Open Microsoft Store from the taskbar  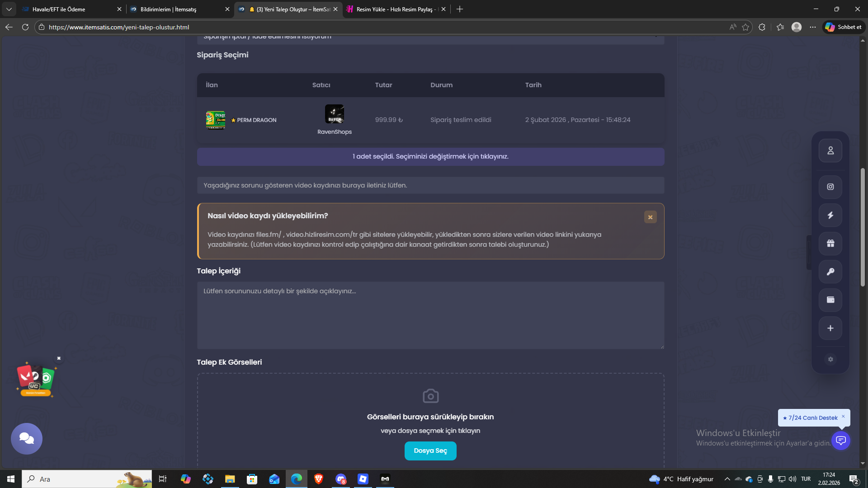(252, 479)
